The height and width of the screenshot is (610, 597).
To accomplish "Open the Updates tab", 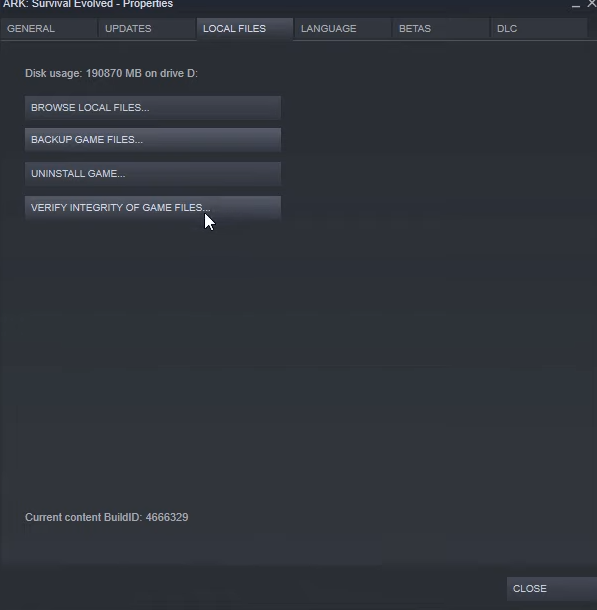I will click(147, 29).
